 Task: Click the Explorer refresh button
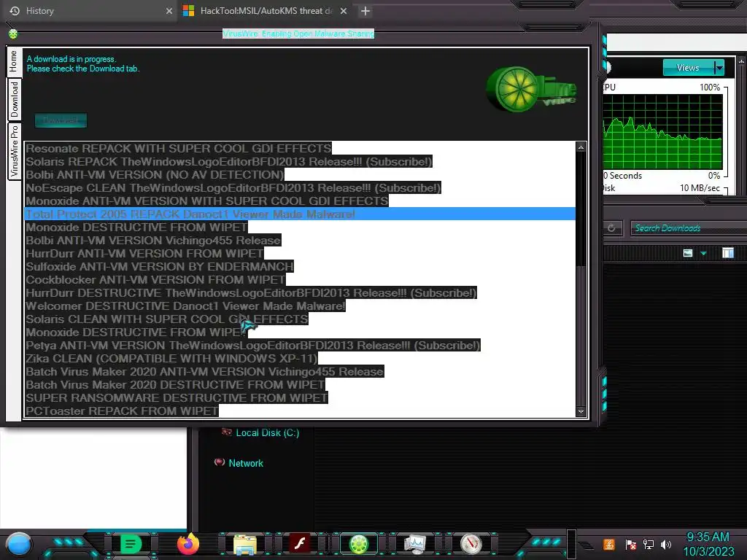coord(611,228)
